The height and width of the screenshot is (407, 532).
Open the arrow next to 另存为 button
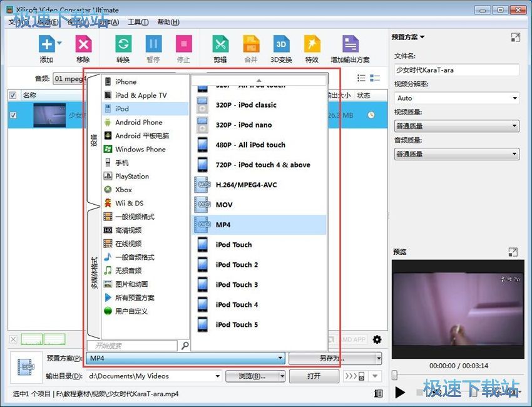pyautogui.click(x=379, y=358)
